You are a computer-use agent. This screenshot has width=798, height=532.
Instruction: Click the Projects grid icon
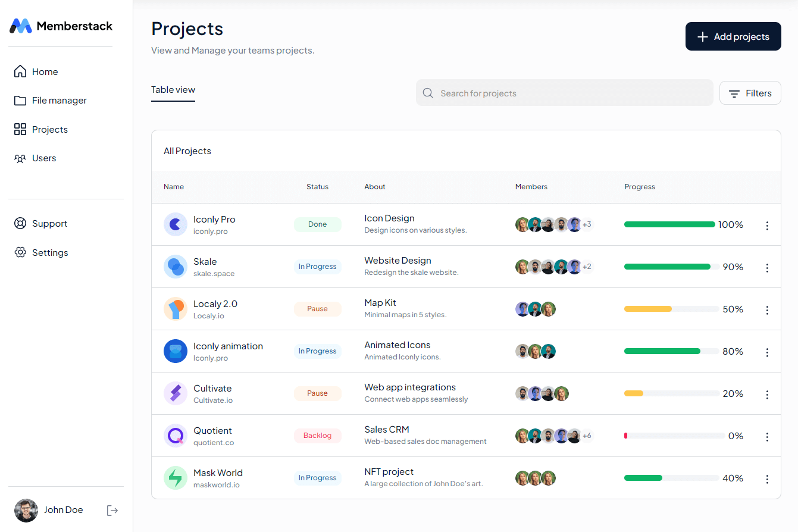[x=20, y=129]
